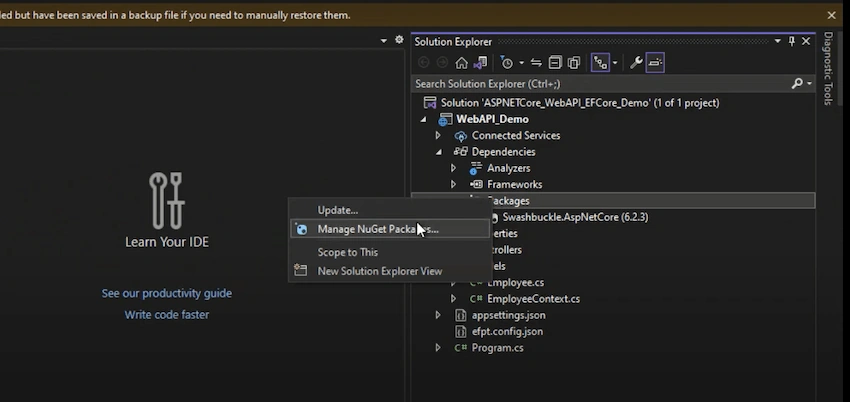
Task: Expand the Connected Services node
Action: click(x=438, y=135)
